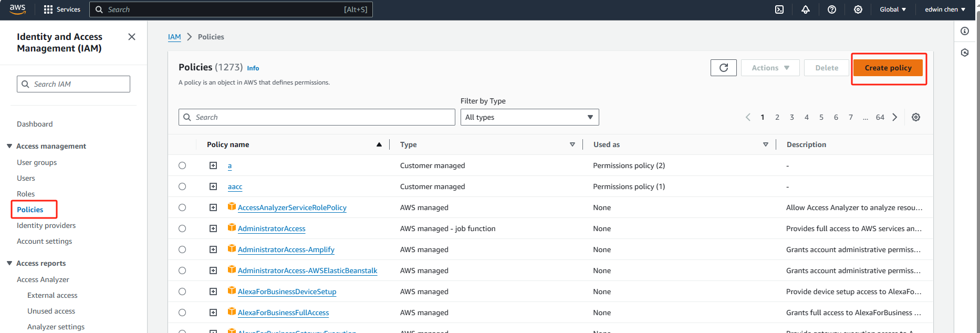The width and height of the screenshot is (980, 333).
Task: Collapse Access reports section
Action: coord(9,263)
